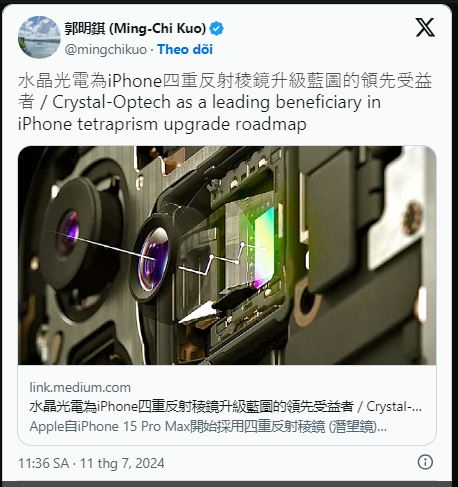Open the tweet info circle icon
Viewport: 458px width, 487px height.
point(425,462)
